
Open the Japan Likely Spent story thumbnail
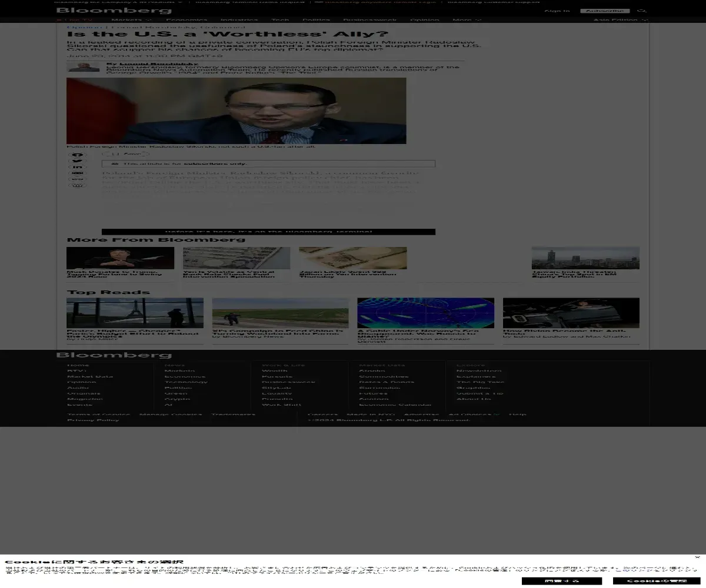click(x=353, y=258)
